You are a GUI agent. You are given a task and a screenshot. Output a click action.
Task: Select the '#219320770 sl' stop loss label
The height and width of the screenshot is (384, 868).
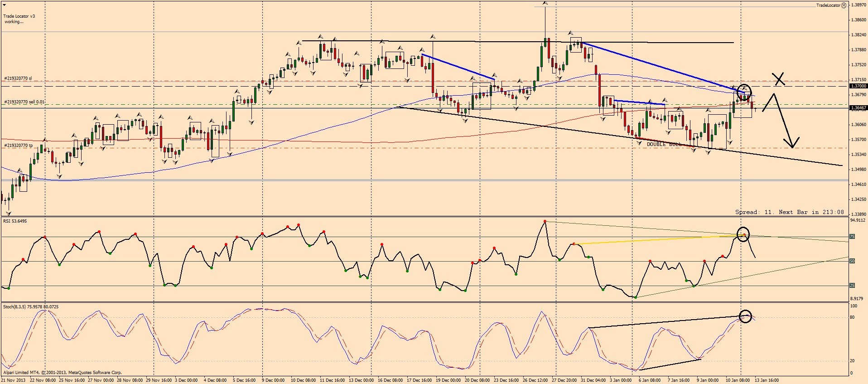[x=18, y=78]
